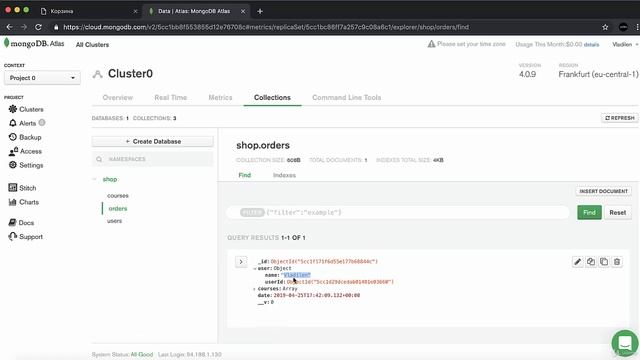Click the document _id ObjectId value
640x360 pixels.
click(x=324, y=261)
